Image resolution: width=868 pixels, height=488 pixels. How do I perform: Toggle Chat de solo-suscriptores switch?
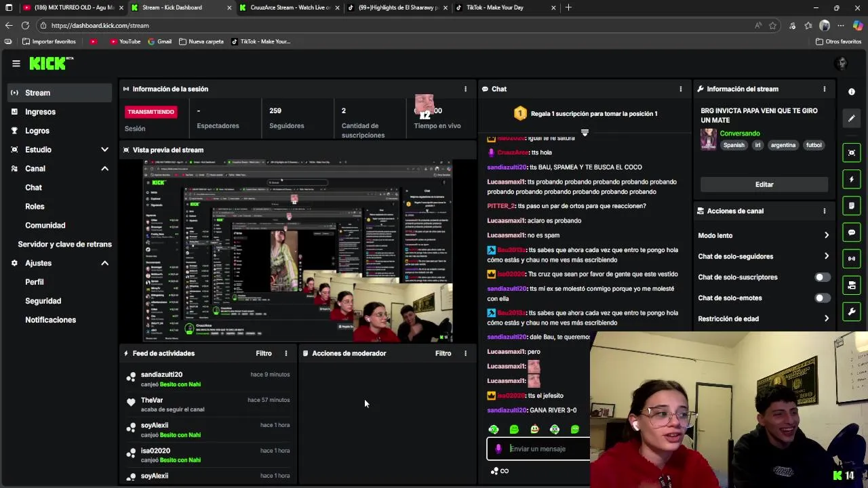822,277
